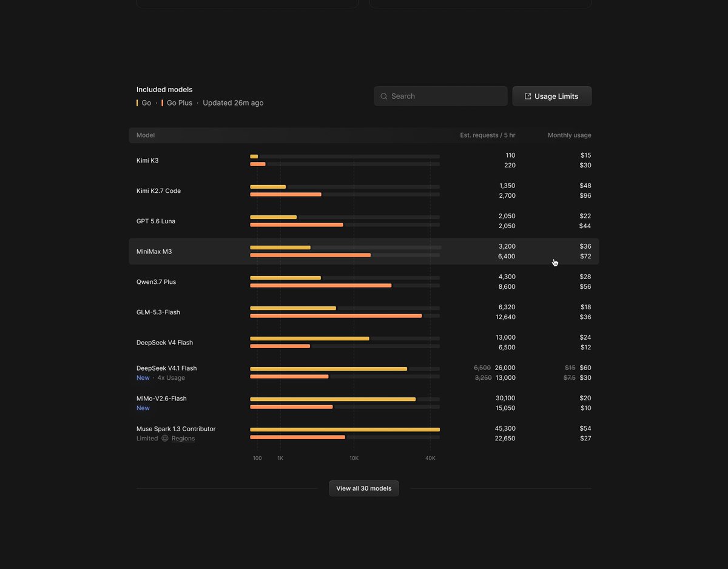Select the MiMo-V2.6-Flash model name
The image size is (728, 569).
click(161, 399)
